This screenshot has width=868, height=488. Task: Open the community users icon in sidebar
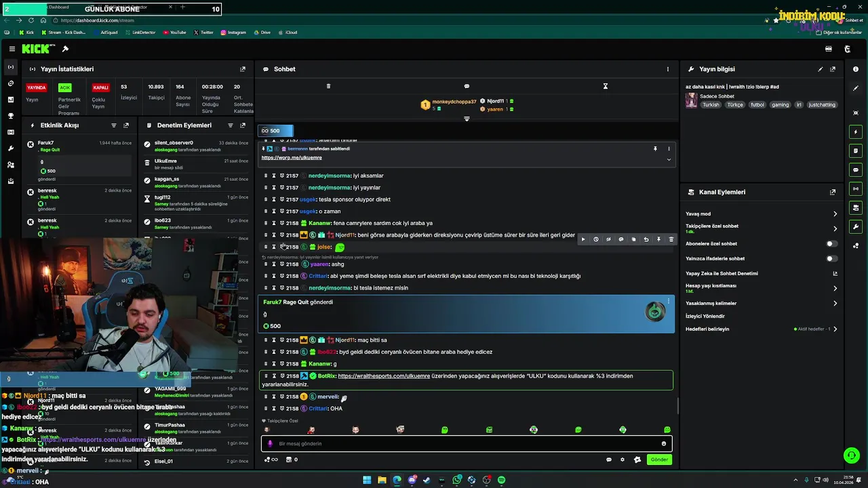(x=10, y=165)
